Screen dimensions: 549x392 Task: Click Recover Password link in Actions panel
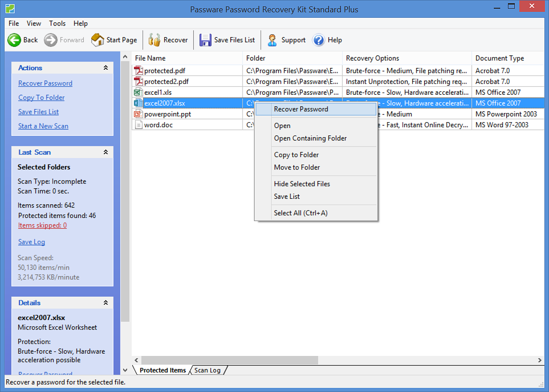(x=45, y=83)
